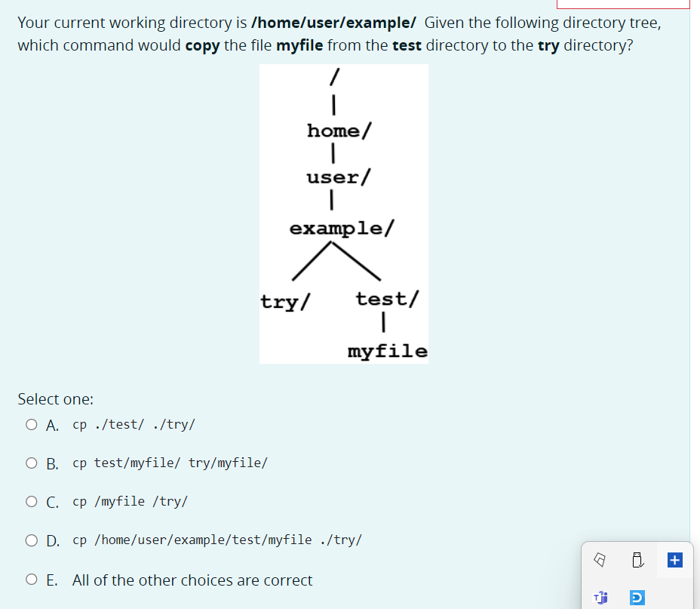The height and width of the screenshot is (609, 700).
Task: Click the directory tree diagram image
Action: (x=343, y=214)
